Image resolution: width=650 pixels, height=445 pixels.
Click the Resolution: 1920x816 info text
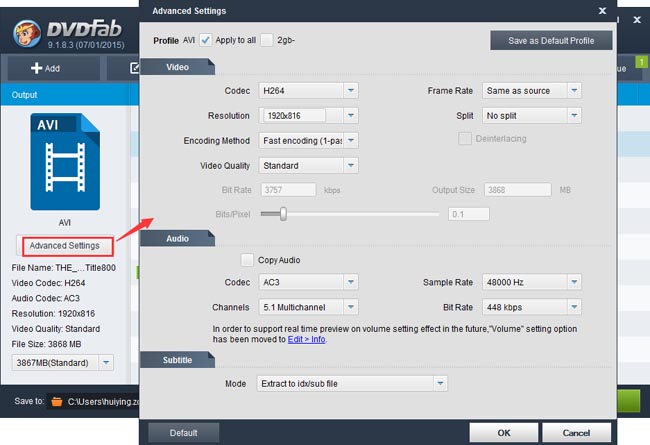[53, 314]
